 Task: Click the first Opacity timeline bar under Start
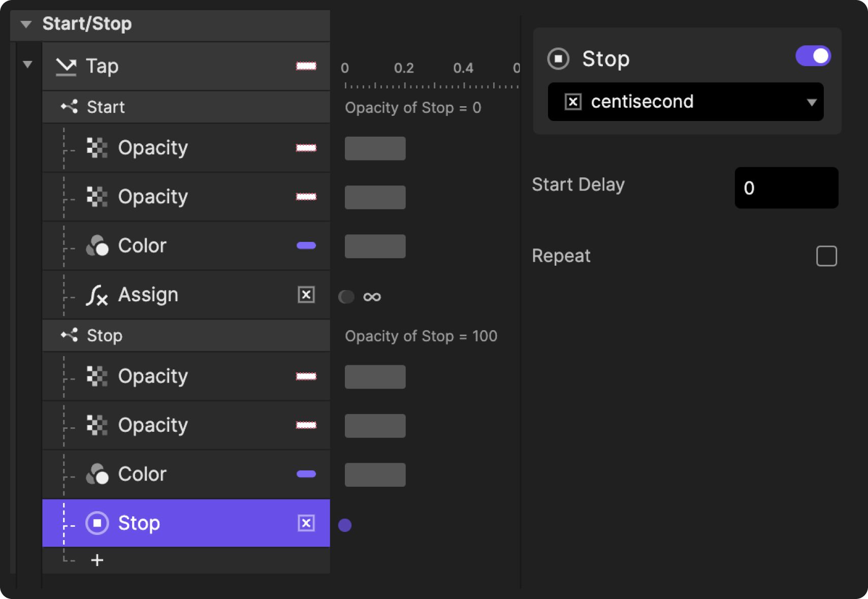click(375, 148)
